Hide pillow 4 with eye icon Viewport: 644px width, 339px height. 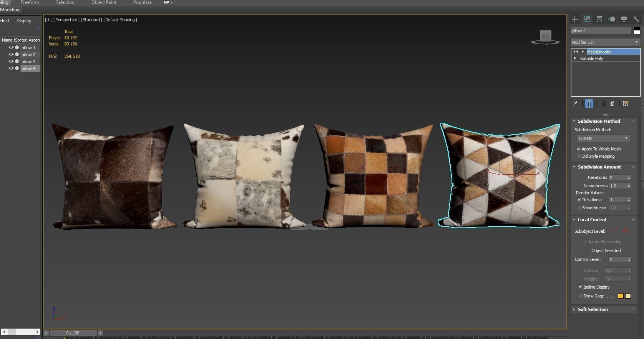tap(11, 68)
